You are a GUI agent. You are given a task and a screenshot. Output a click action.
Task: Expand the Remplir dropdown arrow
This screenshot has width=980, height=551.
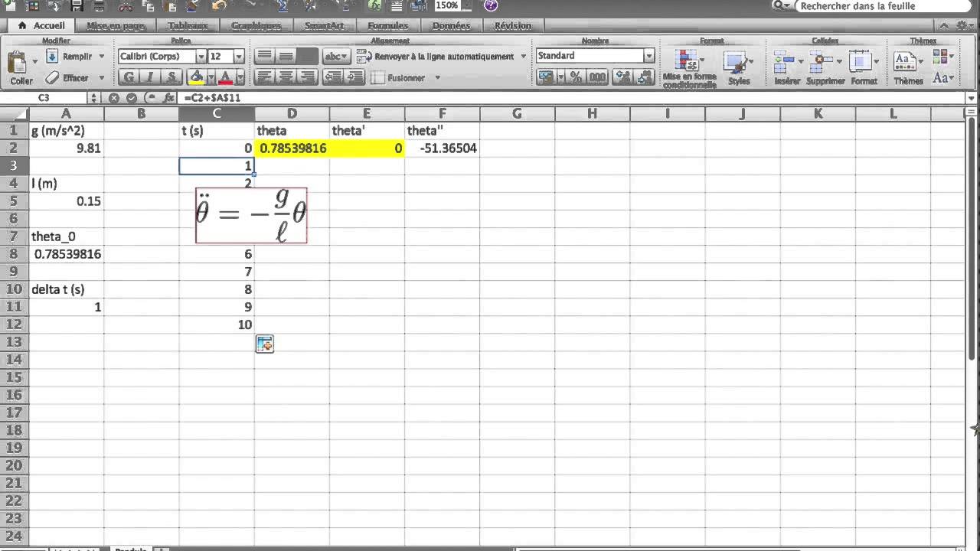click(x=101, y=57)
